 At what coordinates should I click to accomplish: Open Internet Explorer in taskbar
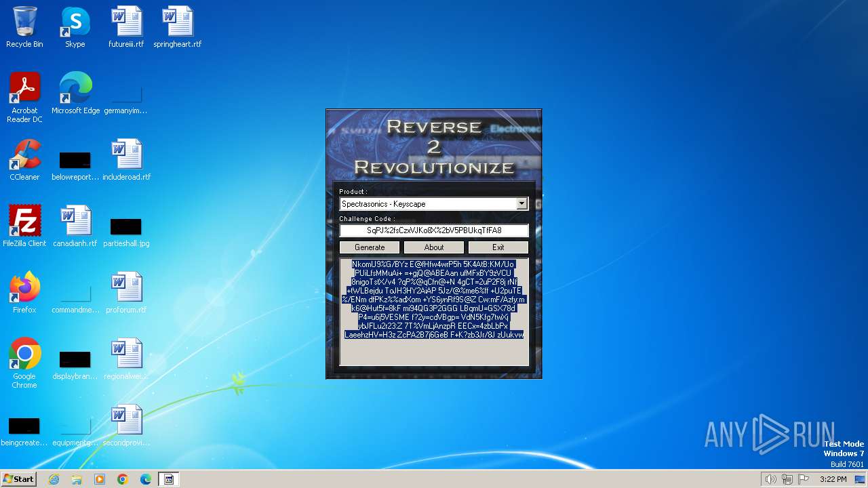coord(54,479)
